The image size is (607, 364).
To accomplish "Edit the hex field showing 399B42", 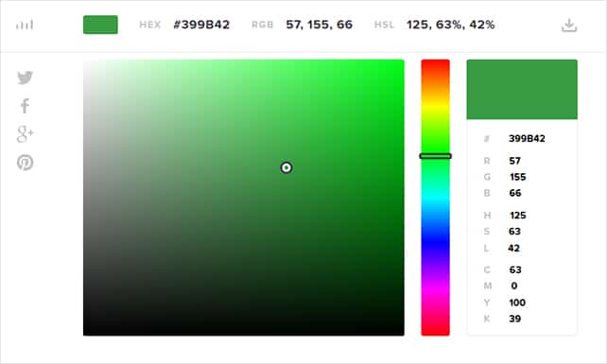I will pyautogui.click(x=527, y=139).
